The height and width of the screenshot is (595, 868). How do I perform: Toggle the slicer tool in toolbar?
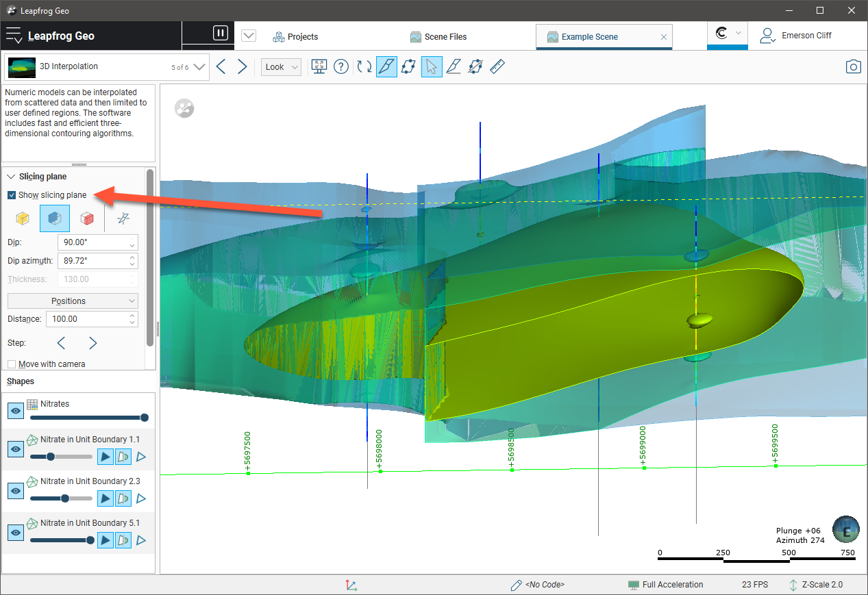point(386,66)
